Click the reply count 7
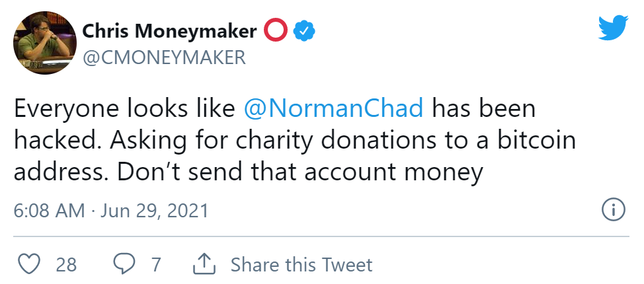Viewport: 644px width, 284px height. (x=156, y=265)
